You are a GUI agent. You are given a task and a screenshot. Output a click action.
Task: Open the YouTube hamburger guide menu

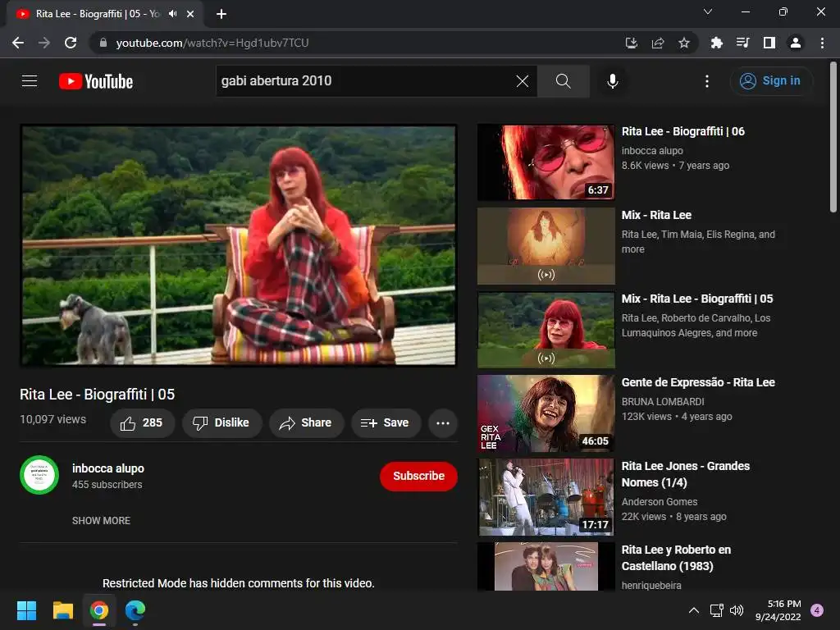30,81
